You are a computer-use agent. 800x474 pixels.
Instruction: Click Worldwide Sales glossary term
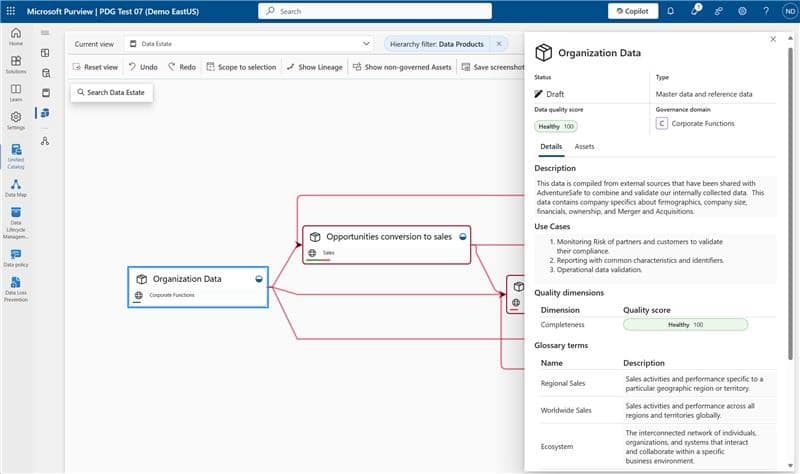(x=566, y=410)
